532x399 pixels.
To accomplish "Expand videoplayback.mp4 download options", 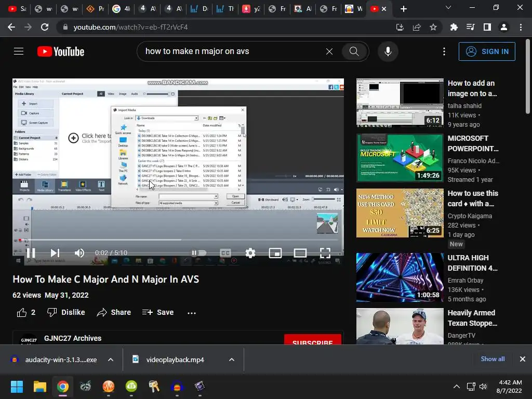I will [232, 360].
